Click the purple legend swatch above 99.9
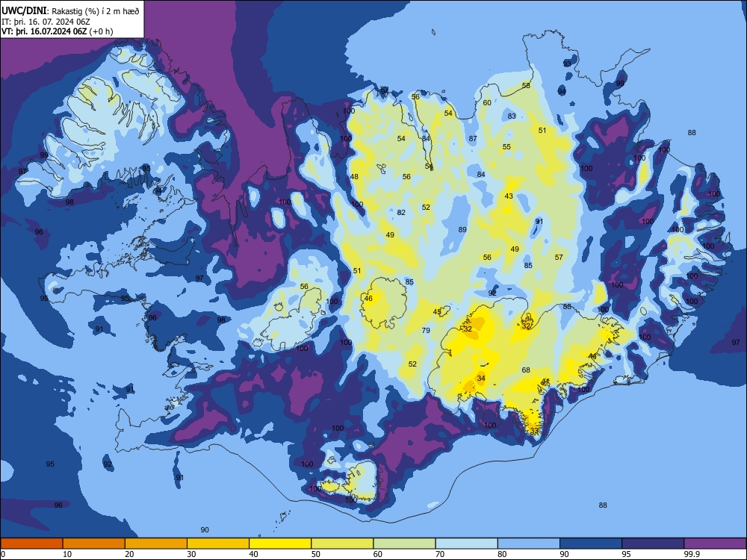 [x=715, y=544]
